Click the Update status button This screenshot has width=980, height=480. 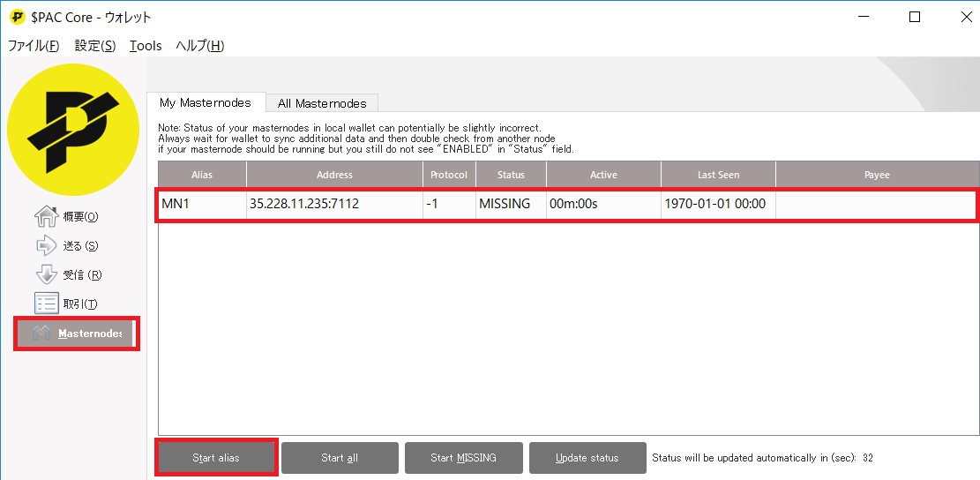587,458
